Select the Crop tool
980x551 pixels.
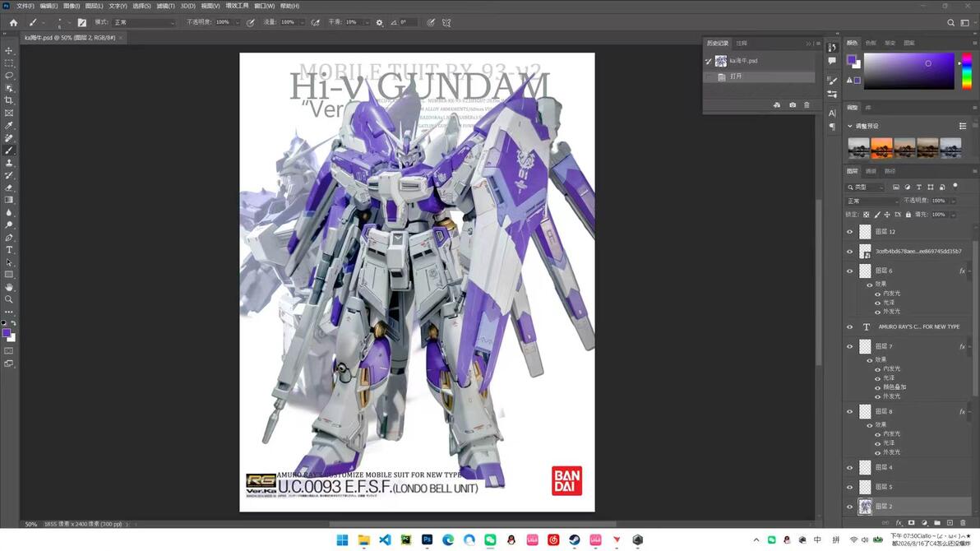pos(9,100)
